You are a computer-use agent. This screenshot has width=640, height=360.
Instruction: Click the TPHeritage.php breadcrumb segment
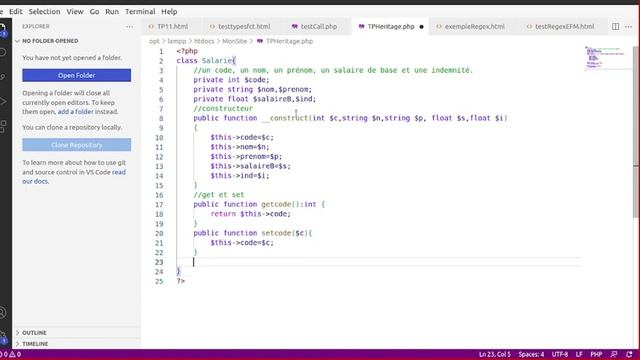289,41
